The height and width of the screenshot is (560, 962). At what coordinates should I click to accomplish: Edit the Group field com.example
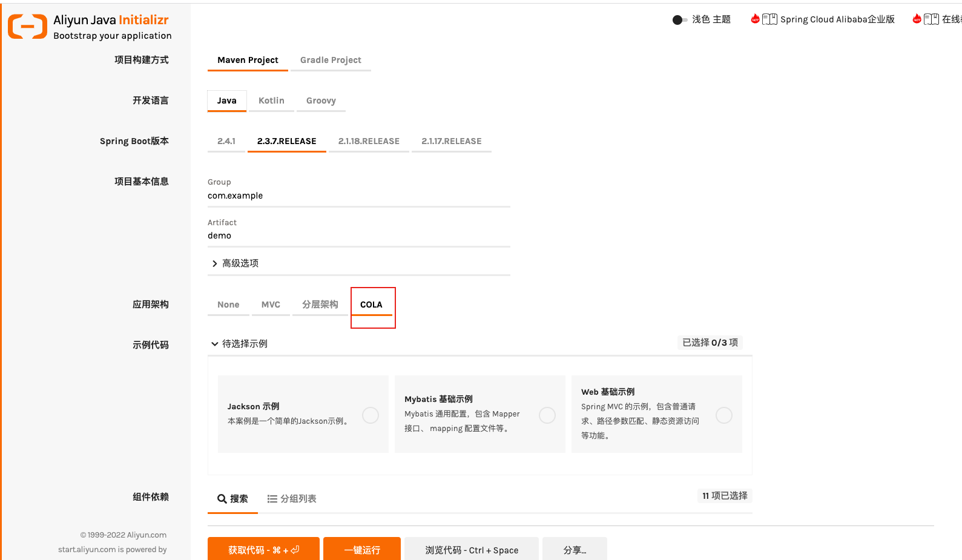point(359,196)
